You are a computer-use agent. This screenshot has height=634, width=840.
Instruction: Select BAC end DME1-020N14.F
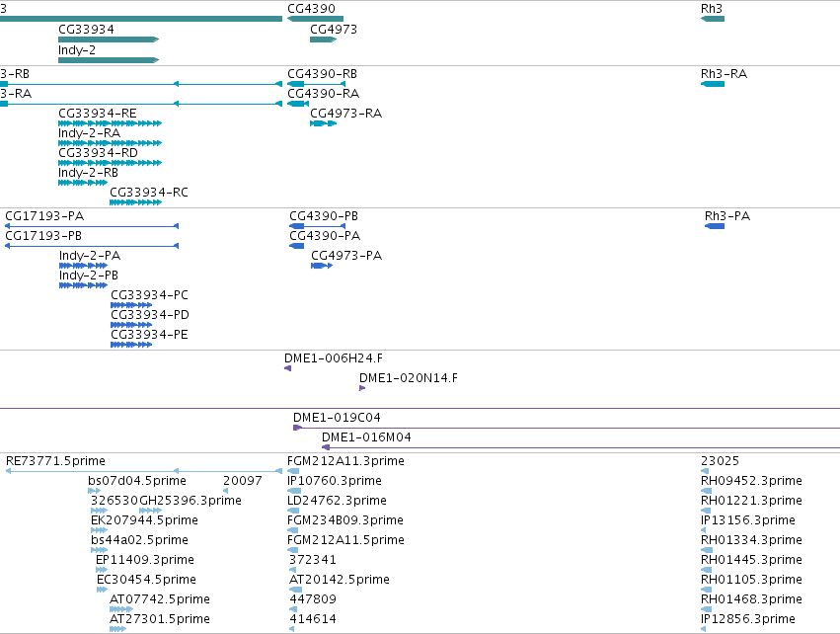362,388
